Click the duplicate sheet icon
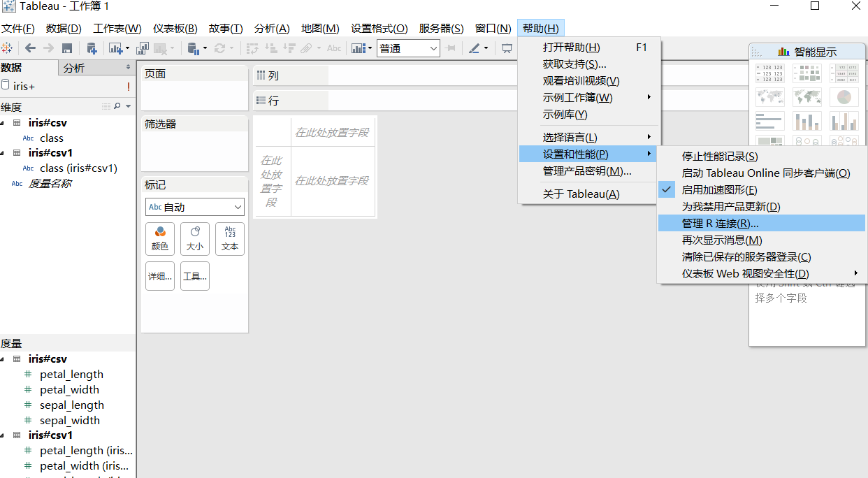Image resolution: width=868 pixels, height=478 pixels. pos(143,48)
